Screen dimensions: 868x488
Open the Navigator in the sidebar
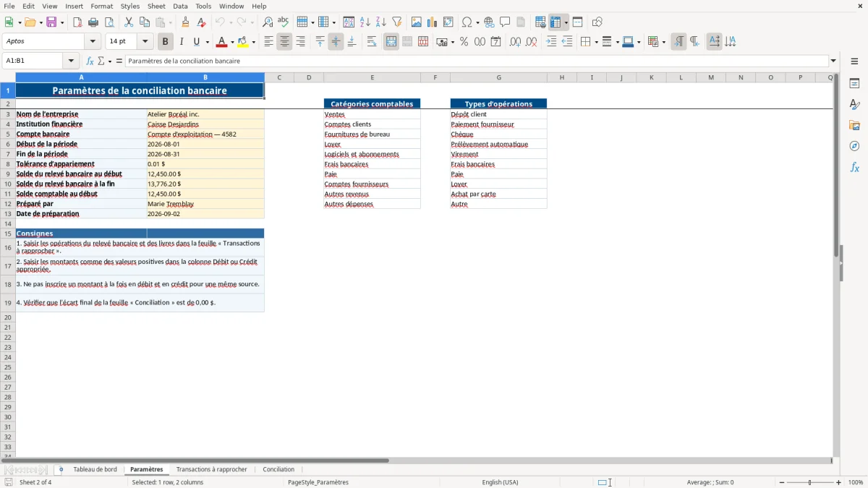coord(854,146)
